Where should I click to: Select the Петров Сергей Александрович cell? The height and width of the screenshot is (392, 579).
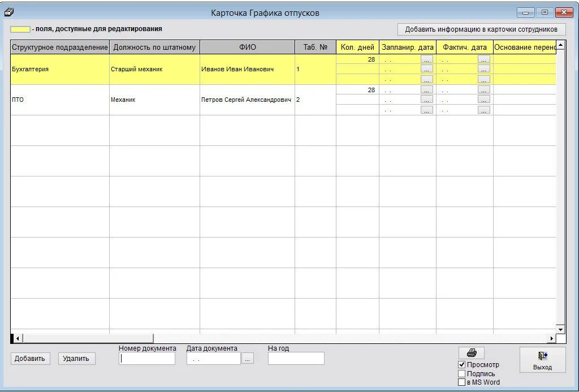[x=248, y=100]
